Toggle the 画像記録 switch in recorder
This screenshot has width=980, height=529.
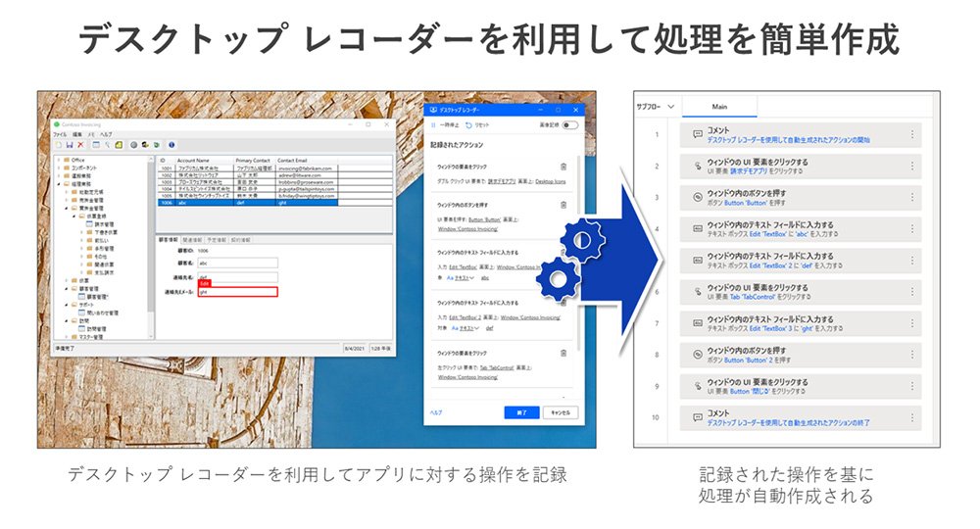(569, 125)
